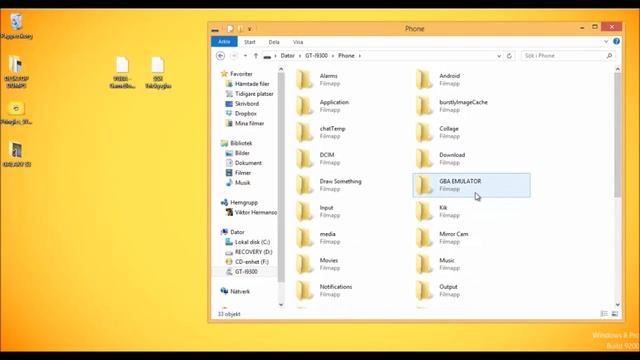Open CD-enhet (F:) drive

pos(251,262)
